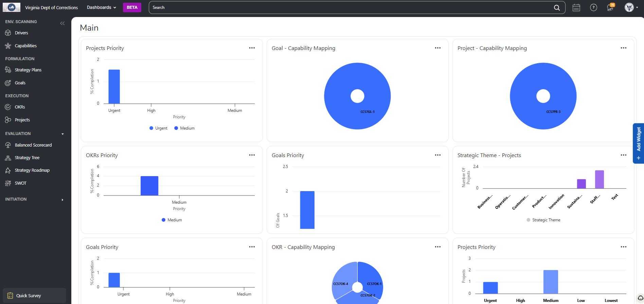Image resolution: width=644 pixels, height=304 pixels.
Task: Open Strategy Tree from the sidebar
Action: 27,158
